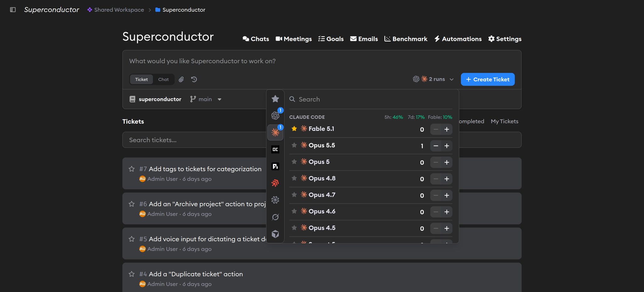Viewport: 644px width, 292px height.
Task: Expand the 2 runs model dropdown
Action: click(x=433, y=79)
